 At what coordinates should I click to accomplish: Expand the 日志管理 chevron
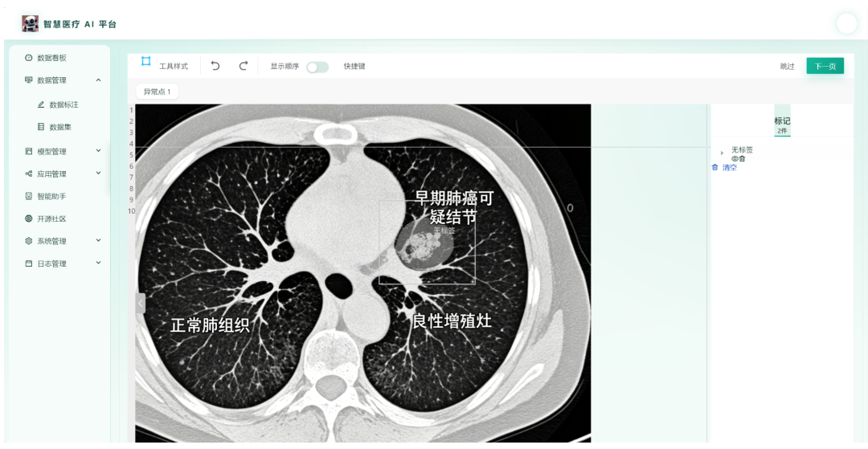pyautogui.click(x=99, y=263)
